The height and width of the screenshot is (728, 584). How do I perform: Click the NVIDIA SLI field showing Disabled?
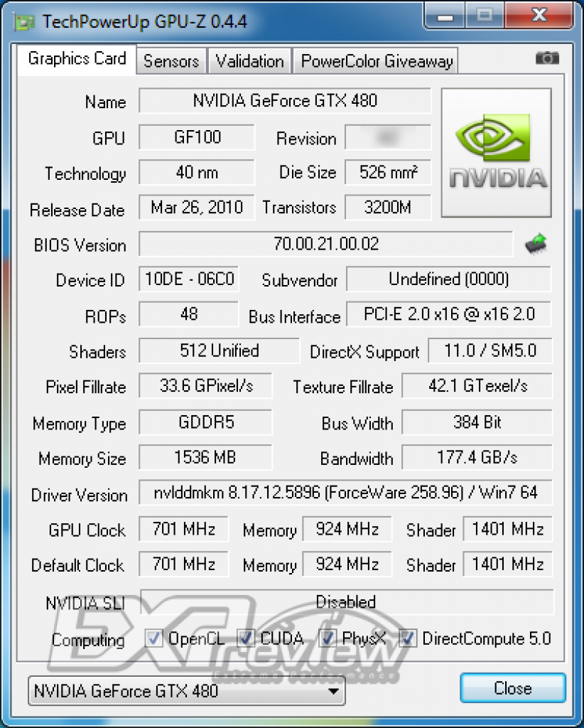[347, 602]
